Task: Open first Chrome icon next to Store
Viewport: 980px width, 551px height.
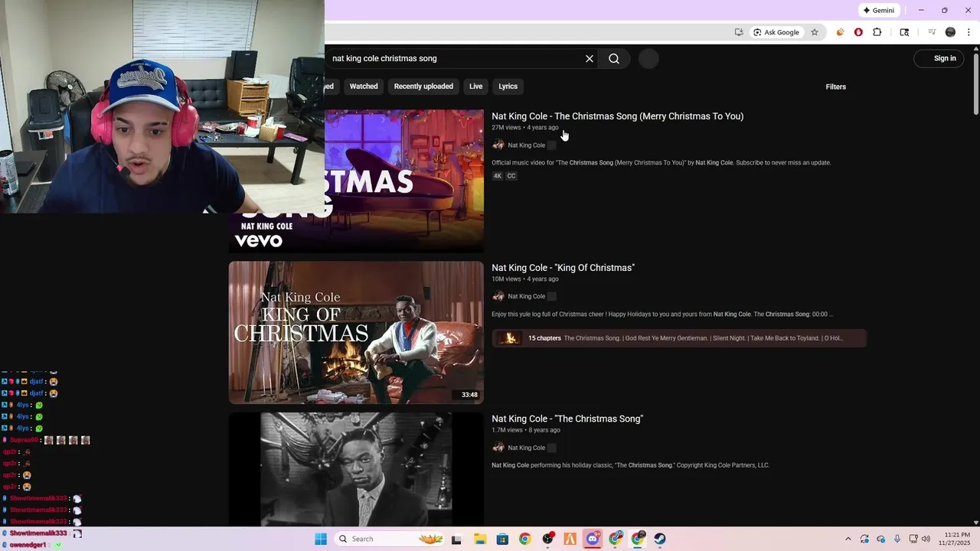Action: click(524, 539)
